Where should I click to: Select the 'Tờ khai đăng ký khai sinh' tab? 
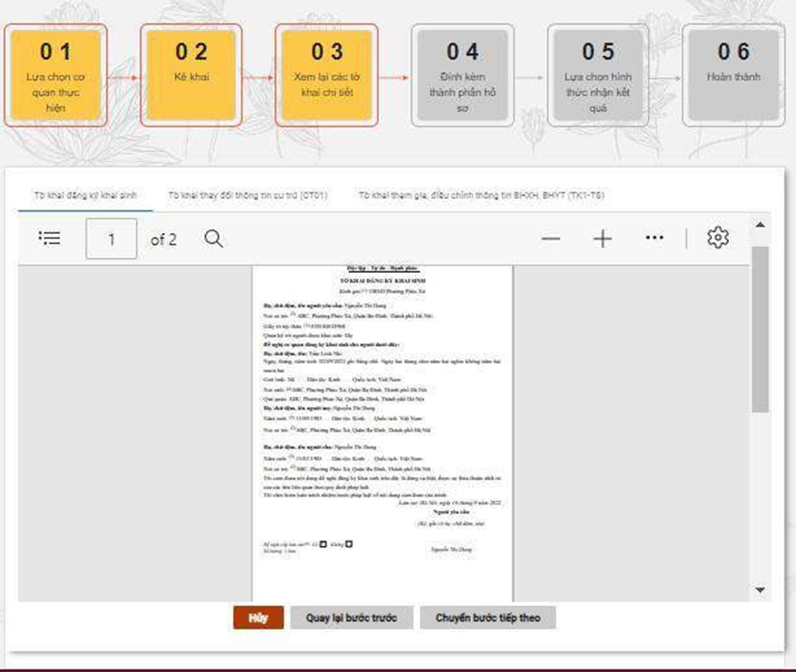tap(85, 196)
